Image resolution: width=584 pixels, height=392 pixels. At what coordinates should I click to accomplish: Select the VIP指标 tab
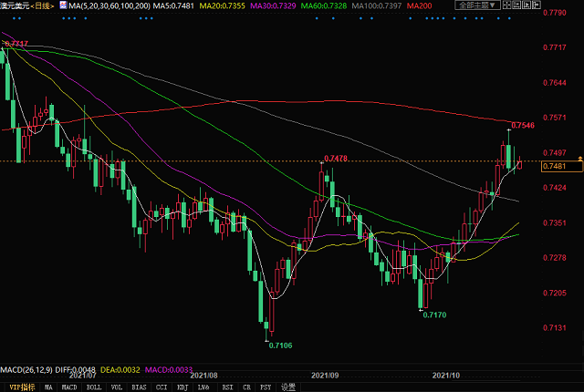click(18, 386)
